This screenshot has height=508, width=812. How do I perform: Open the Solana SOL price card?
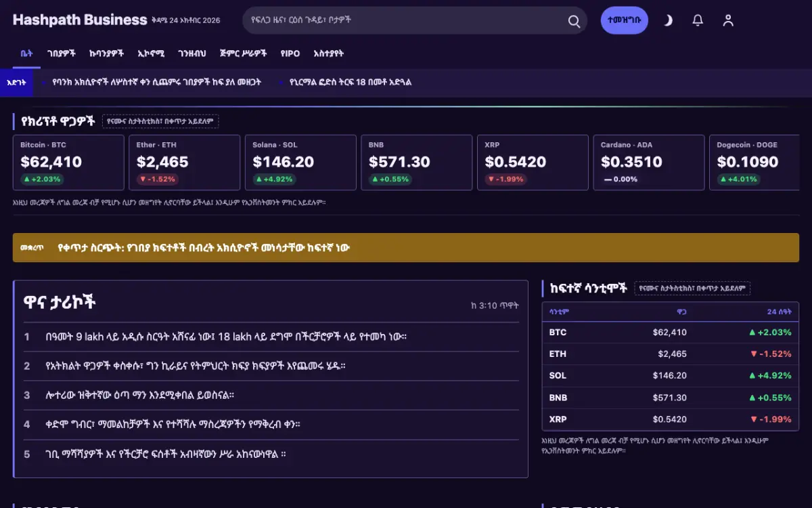(300, 163)
